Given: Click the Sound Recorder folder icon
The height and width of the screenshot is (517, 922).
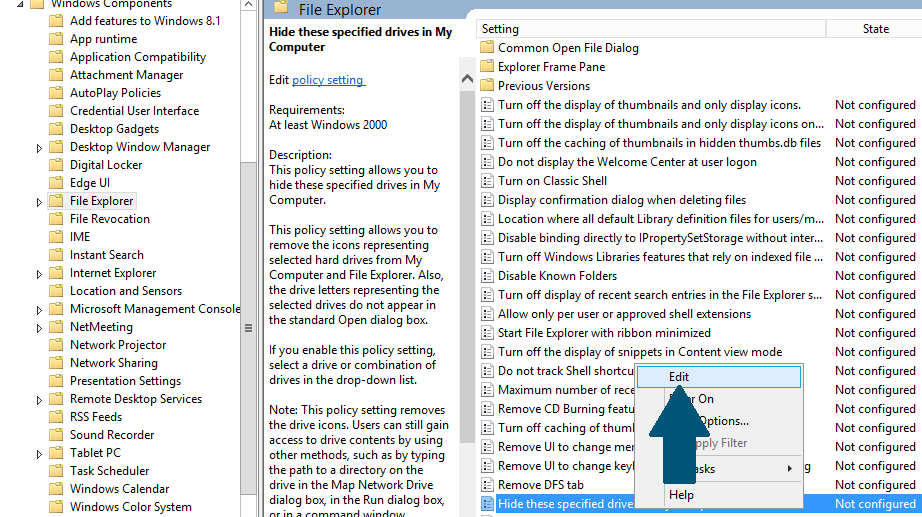Looking at the screenshot, I should [x=56, y=435].
